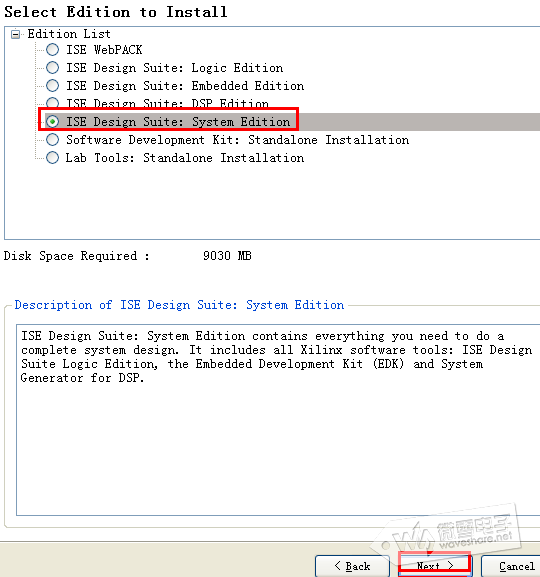
Task: Choose Software Development Kit: Standalone Installation
Action: point(52,139)
